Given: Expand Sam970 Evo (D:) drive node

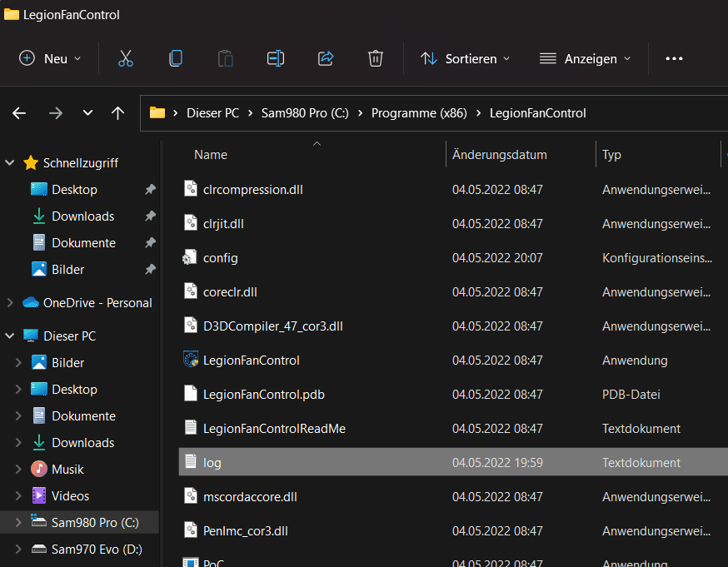Looking at the screenshot, I should click(x=17, y=550).
